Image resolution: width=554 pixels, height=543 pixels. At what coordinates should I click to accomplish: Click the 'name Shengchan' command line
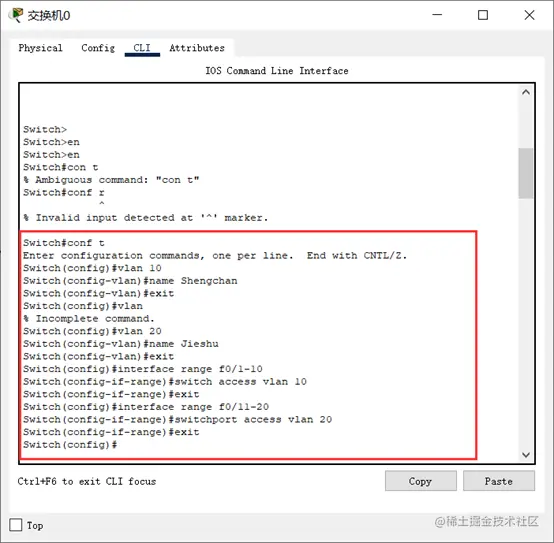coord(130,281)
